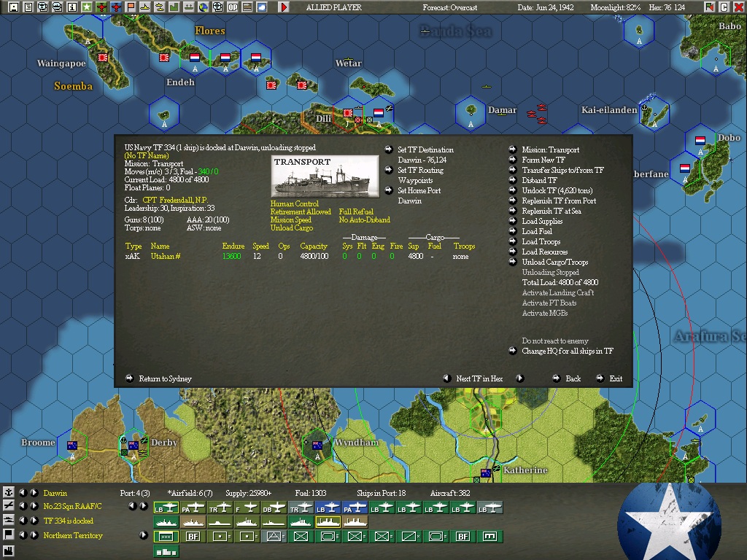Toggle Unload Cargo setting

click(292, 227)
